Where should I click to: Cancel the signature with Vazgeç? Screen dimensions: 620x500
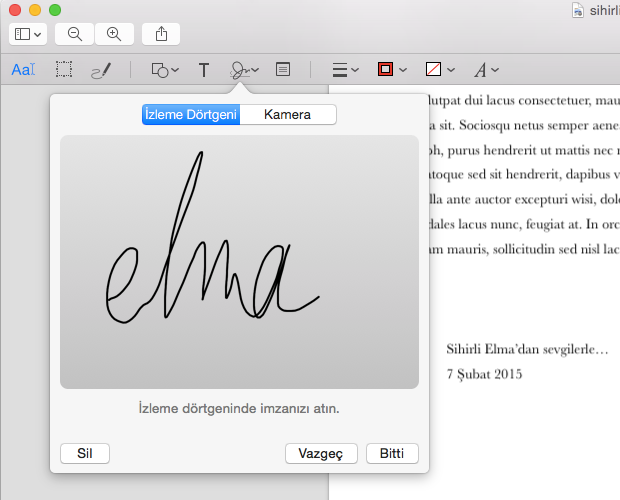tap(321, 453)
